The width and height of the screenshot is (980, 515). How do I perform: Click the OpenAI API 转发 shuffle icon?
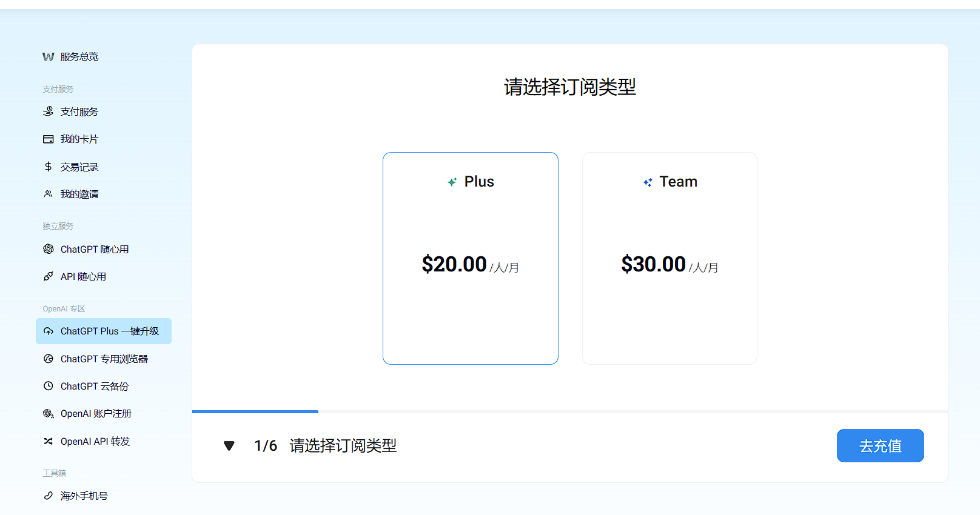(x=49, y=441)
